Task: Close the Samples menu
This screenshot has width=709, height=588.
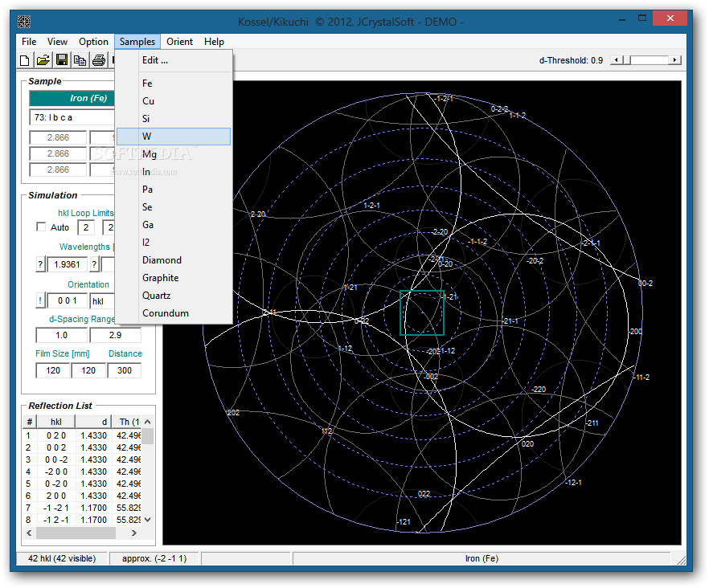Action: 137,42
